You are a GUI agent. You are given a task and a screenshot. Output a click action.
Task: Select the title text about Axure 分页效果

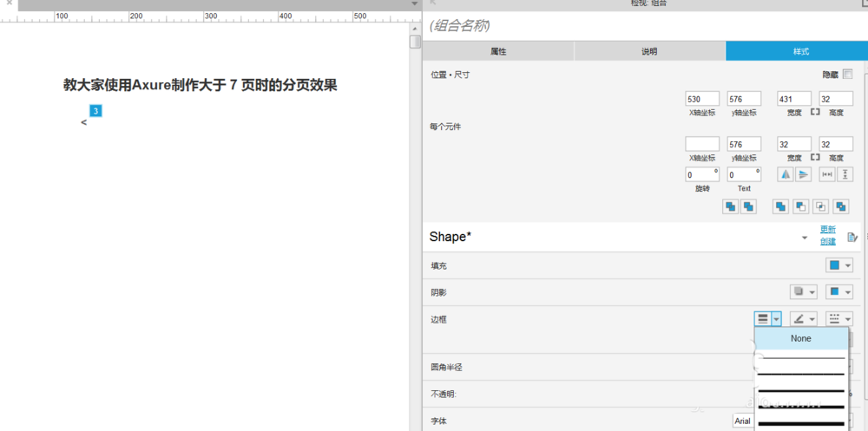pos(200,85)
